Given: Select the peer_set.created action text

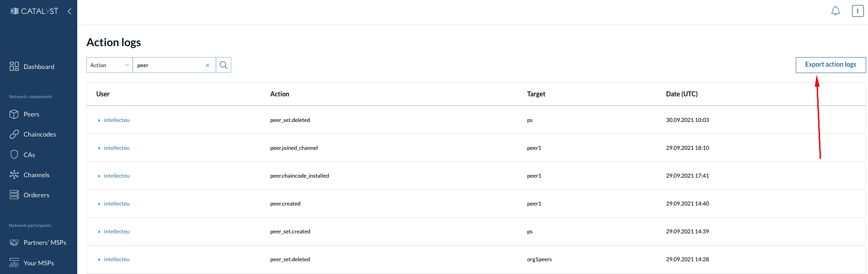Looking at the screenshot, I should (x=290, y=232).
